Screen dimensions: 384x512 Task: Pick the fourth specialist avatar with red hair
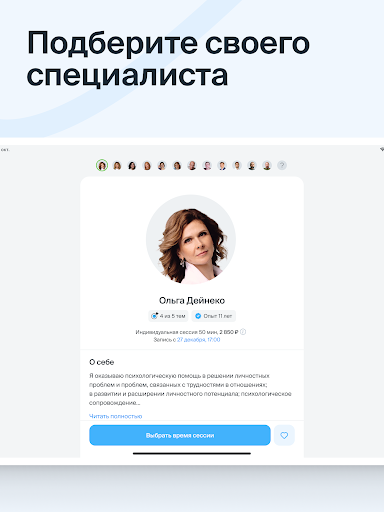pyautogui.click(x=147, y=165)
